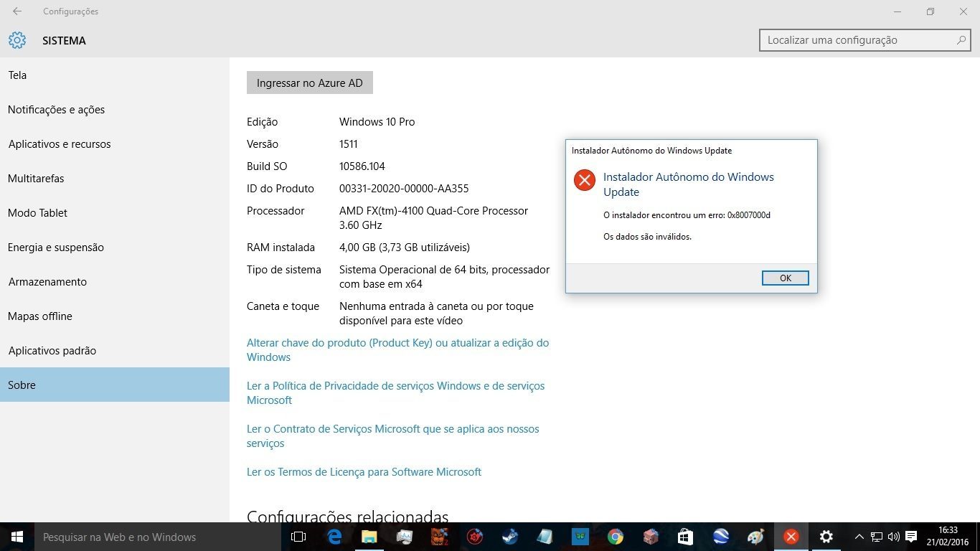Click the 4,00 GB RAM instalada value
The image size is (980, 551).
(x=405, y=248)
